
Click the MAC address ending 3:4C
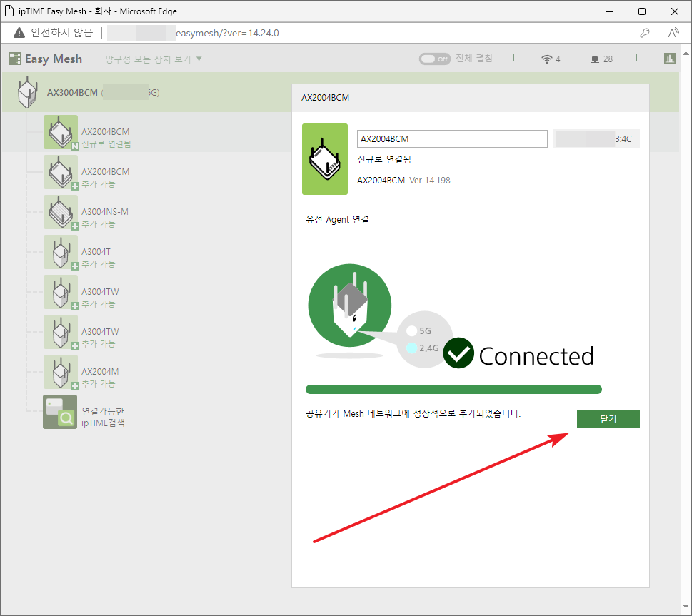(x=596, y=139)
